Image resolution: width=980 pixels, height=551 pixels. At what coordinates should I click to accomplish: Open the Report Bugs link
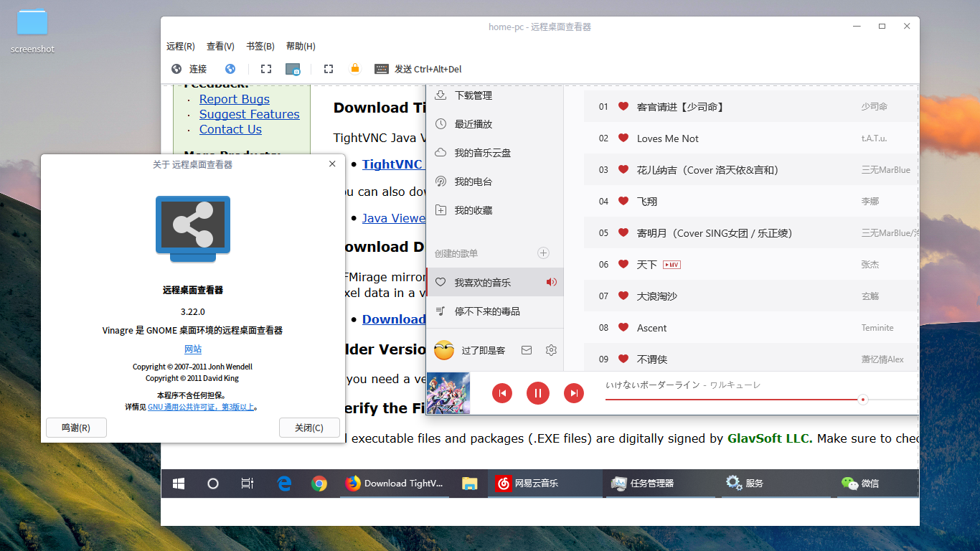pyautogui.click(x=234, y=99)
